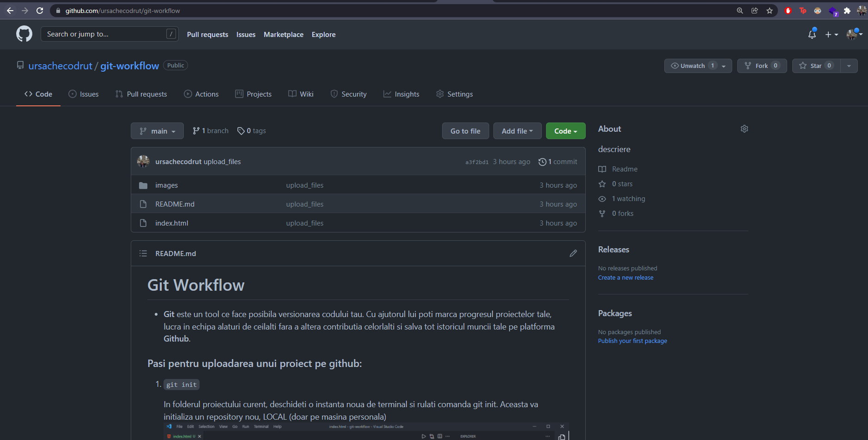Reload the browser page

pos(40,11)
